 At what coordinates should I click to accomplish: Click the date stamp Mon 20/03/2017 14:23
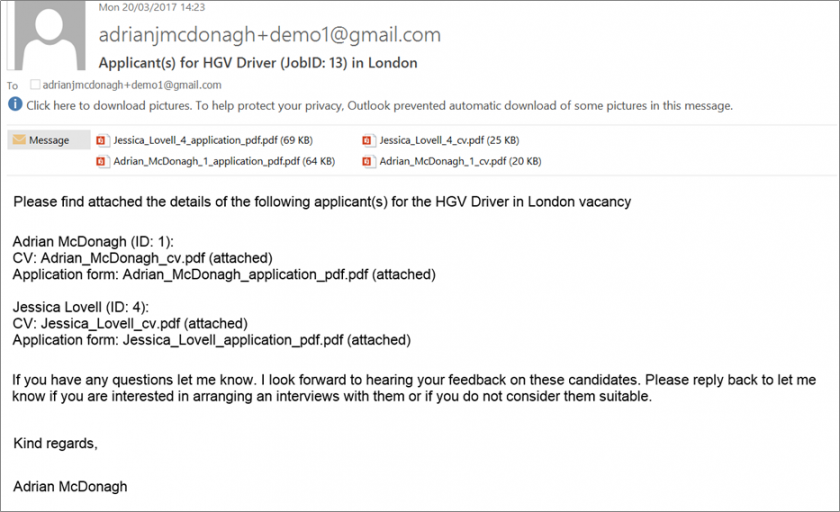152,7
